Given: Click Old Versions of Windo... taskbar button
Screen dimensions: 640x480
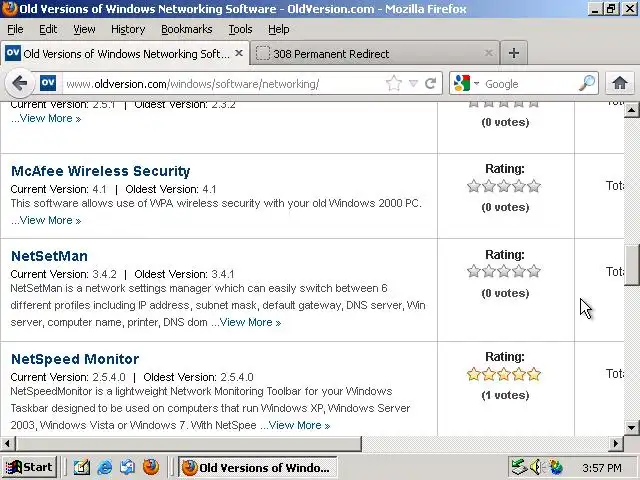Looking at the screenshot, I should point(258,467).
